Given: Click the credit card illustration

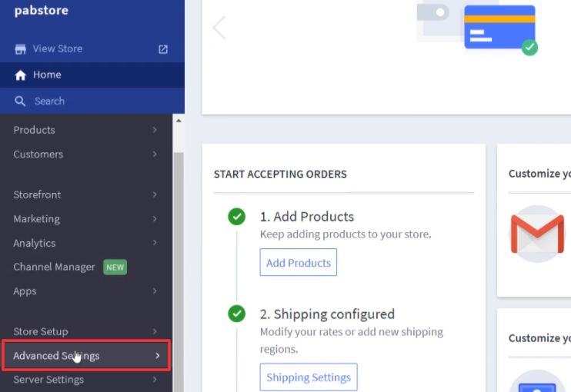Looking at the screenshot, I should tap(500, 28).
